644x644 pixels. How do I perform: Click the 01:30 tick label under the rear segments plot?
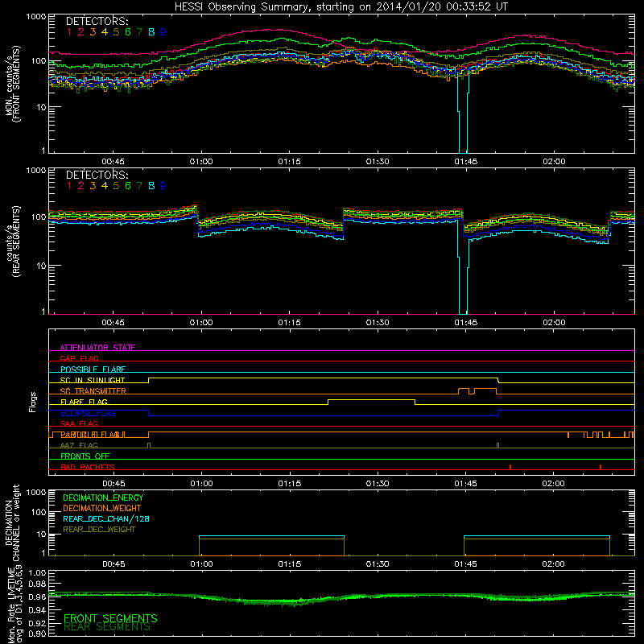pos(378,323)
